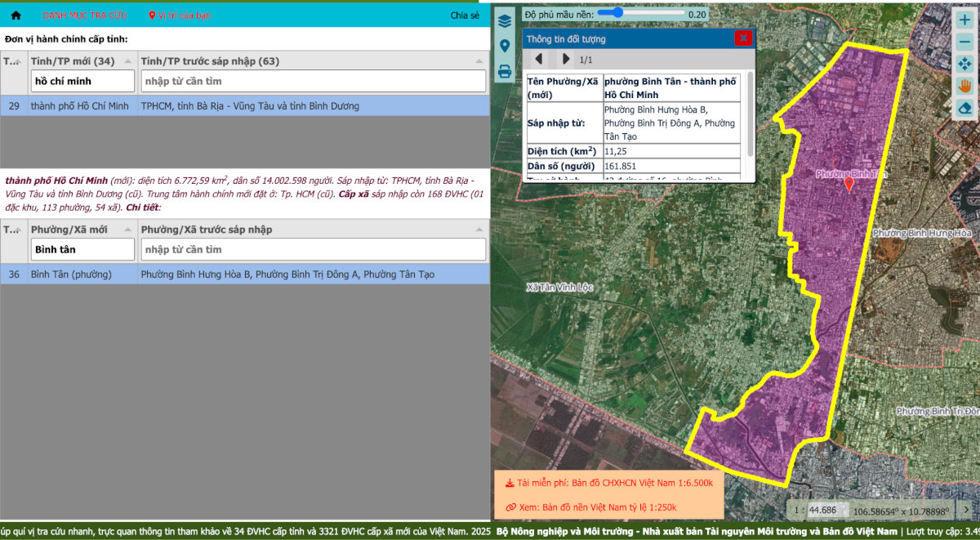The image size is (980, 540).
Task: Click Vị trí của bạn menu item
Action: [180, 16]
